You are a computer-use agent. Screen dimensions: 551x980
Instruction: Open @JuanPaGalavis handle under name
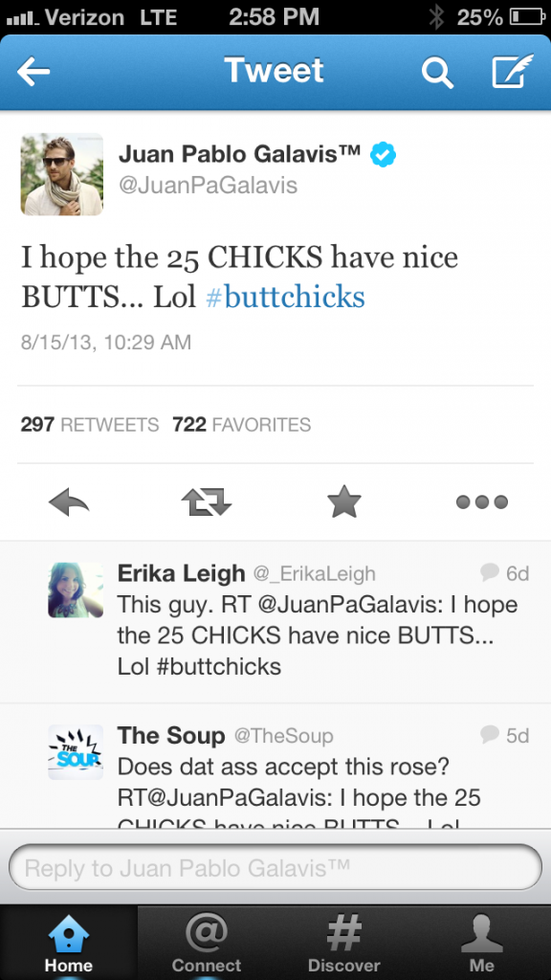pyautogui.click(x=208, y=186)
